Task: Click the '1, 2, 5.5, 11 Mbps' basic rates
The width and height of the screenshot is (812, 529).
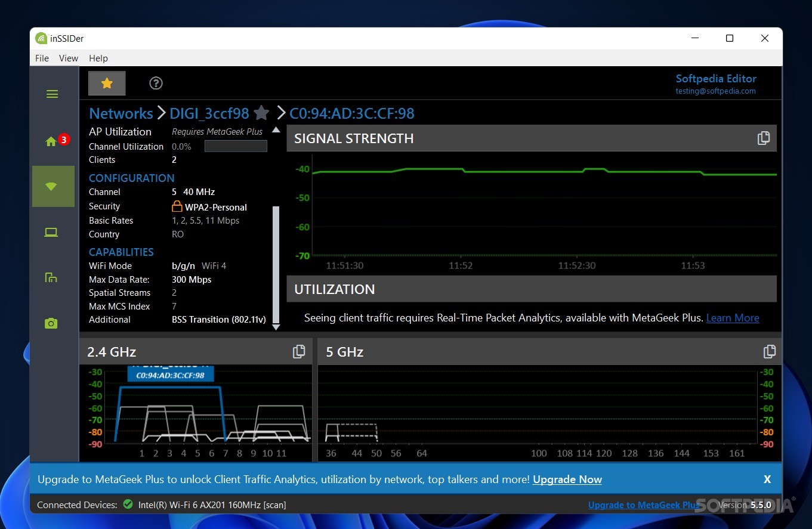Action: (x=206, y=221)
